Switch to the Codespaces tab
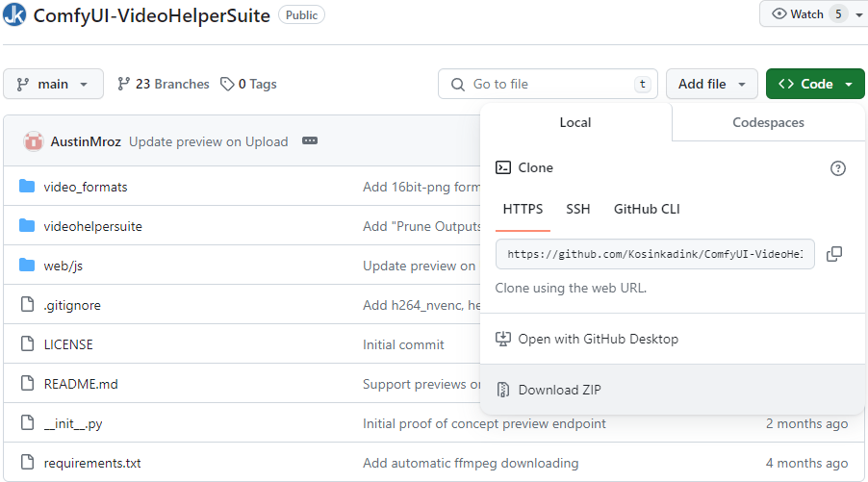 pos(768,122)
